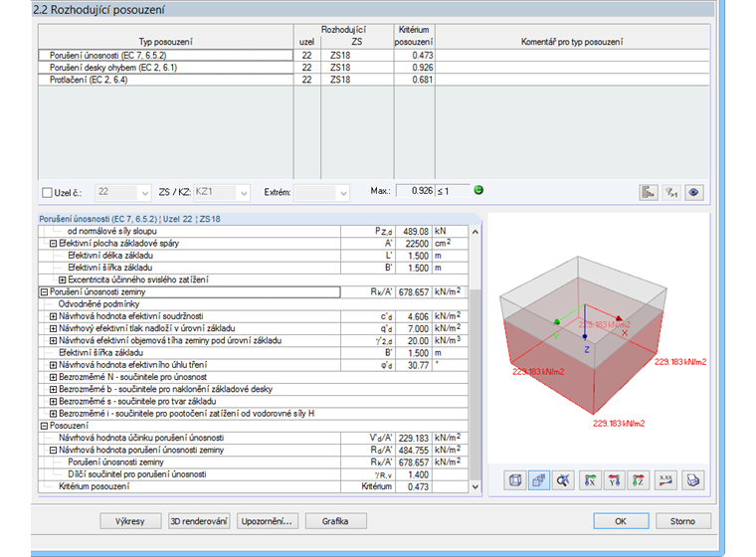Screen dimensions: 756x557
Task: Expand 'Návrhový efektivní tlak nadloží' node
Action: tap(53, 328)
